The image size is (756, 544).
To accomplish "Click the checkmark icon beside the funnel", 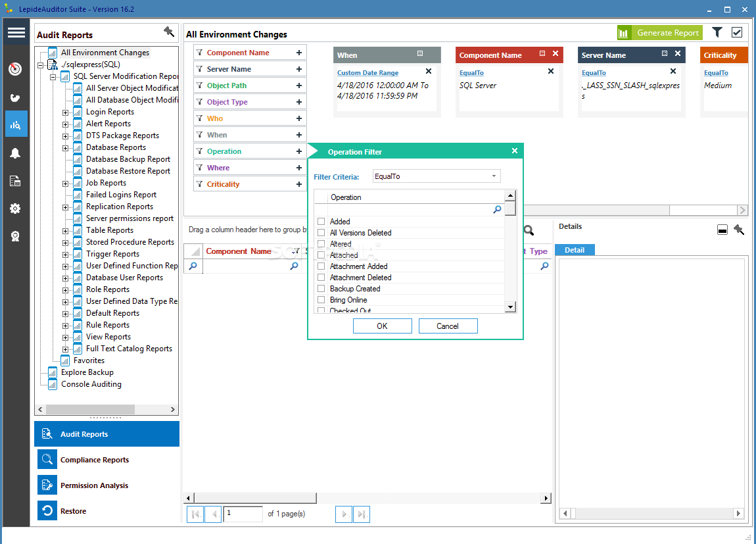I will (x=737, y=32).
